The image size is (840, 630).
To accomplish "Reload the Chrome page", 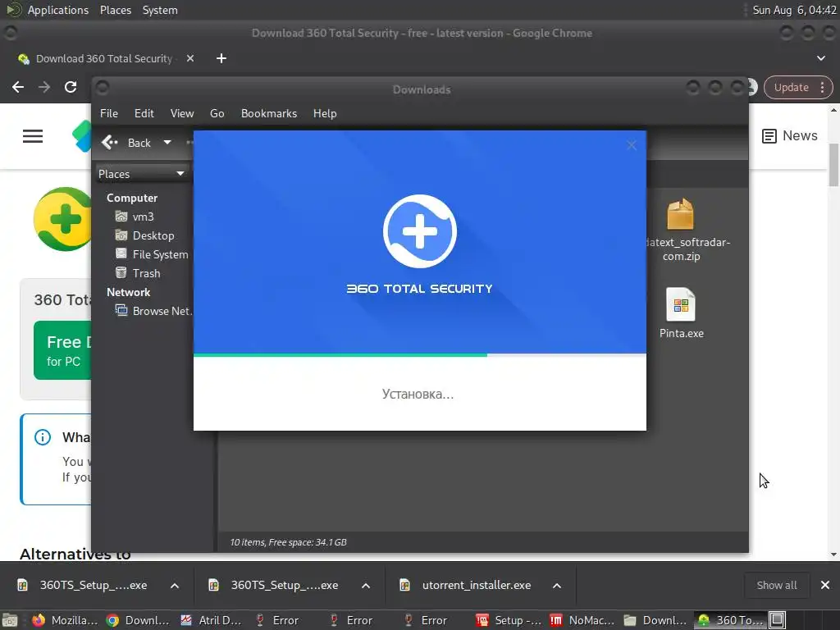I will (x=71, y=87).
